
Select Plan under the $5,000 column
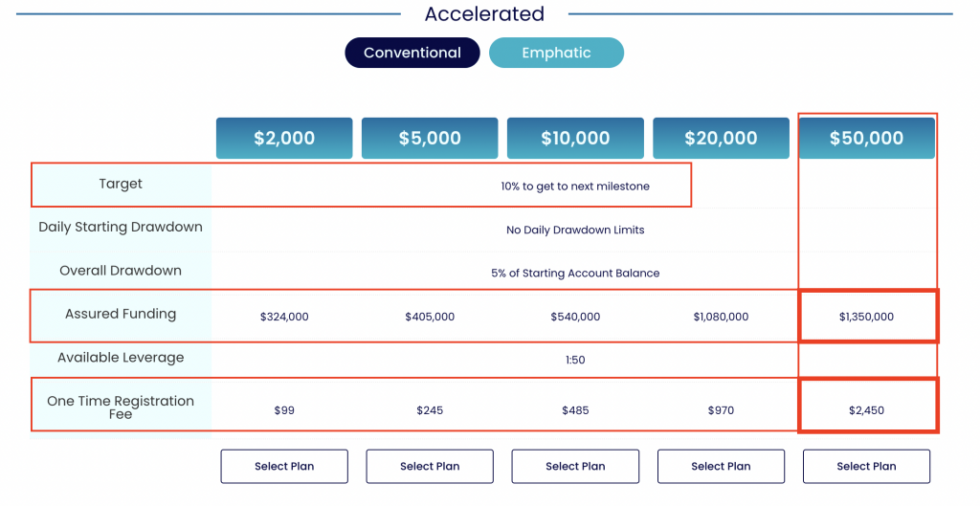pyautogui.click(x=430, y=466)
